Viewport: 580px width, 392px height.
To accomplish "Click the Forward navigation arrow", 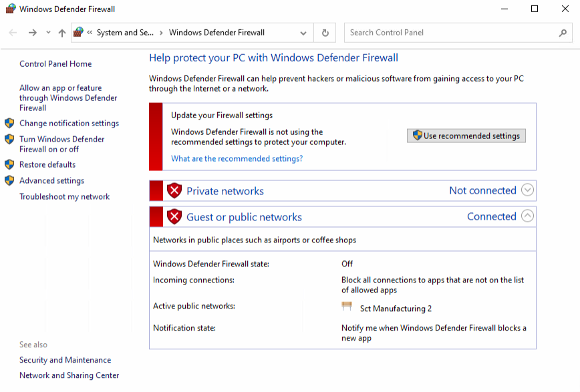I will point(33,33).
